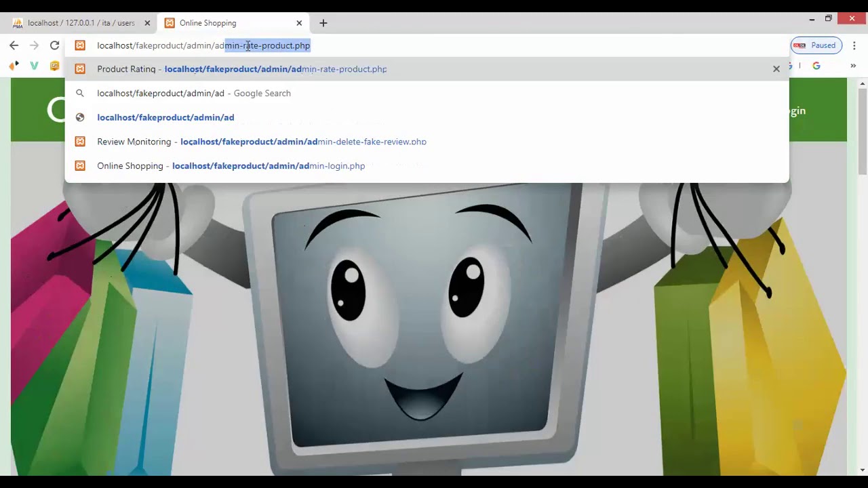The image size is (868, 488).
Task: Click the Paused profile button
Action: coord(816,45)
